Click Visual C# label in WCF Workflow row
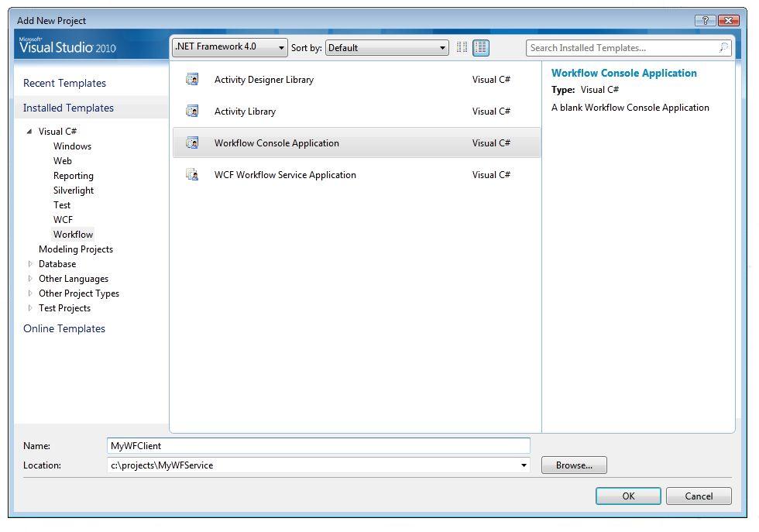The width and height of the screenshot is (759, 532). click(x=491, y=174)
